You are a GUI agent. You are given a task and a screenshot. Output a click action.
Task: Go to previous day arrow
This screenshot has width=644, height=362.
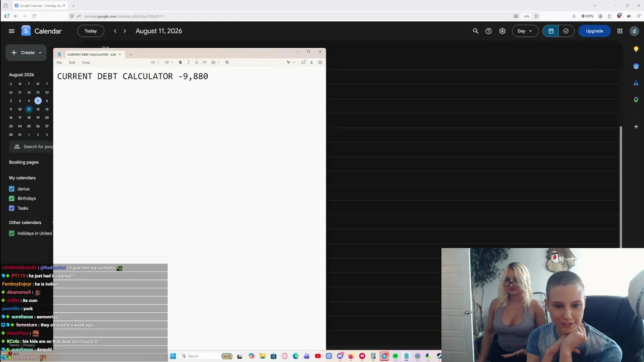click(x=115, y=31)
